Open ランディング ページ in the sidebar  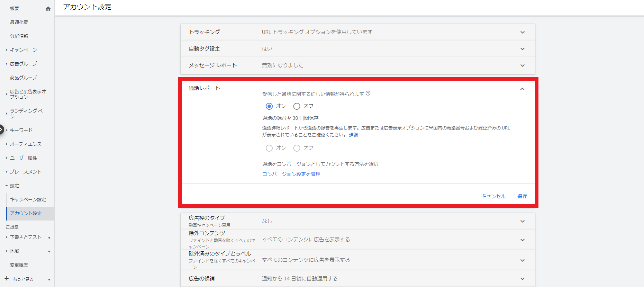(x=28, y=113)
